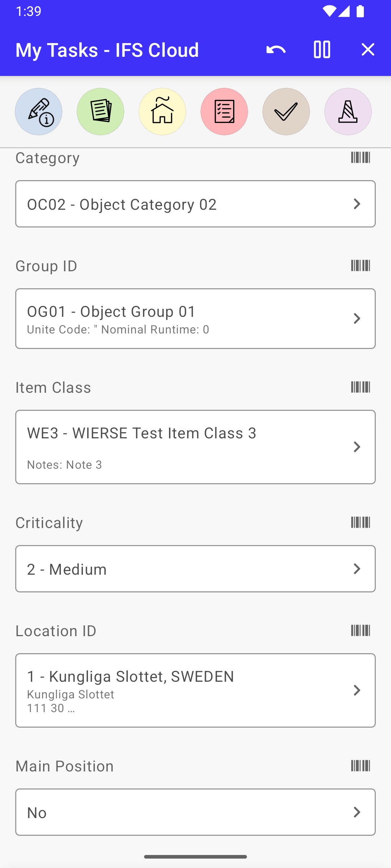Expand OG01 - Object Group 01 picker
391x868 pixels.
(195, 319)
